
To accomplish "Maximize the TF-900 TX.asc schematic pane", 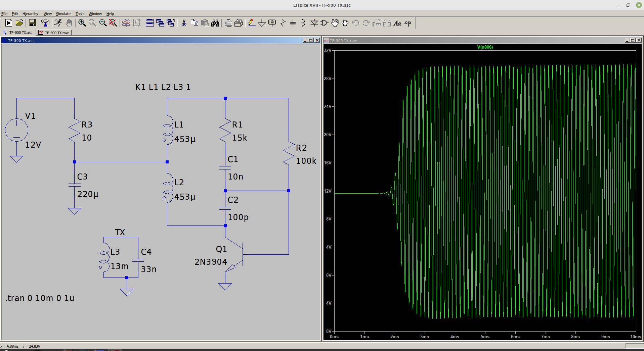I will coord(311,40).
